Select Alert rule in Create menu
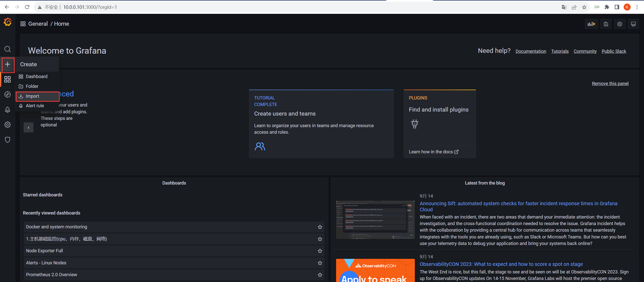The width and height of the screenshot is (644, 282). [37, 106]
